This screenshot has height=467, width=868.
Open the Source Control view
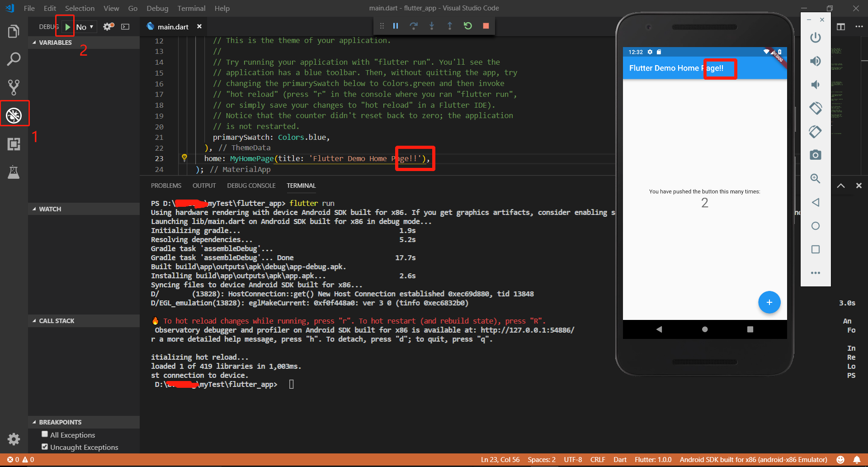click(x=14, y=87)
